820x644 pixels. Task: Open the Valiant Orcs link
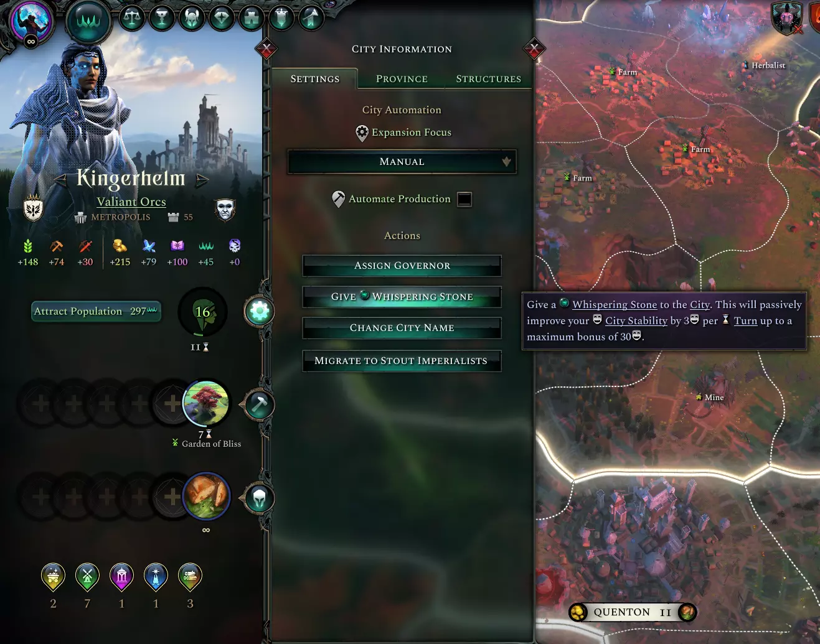click(x=131, y=202)
